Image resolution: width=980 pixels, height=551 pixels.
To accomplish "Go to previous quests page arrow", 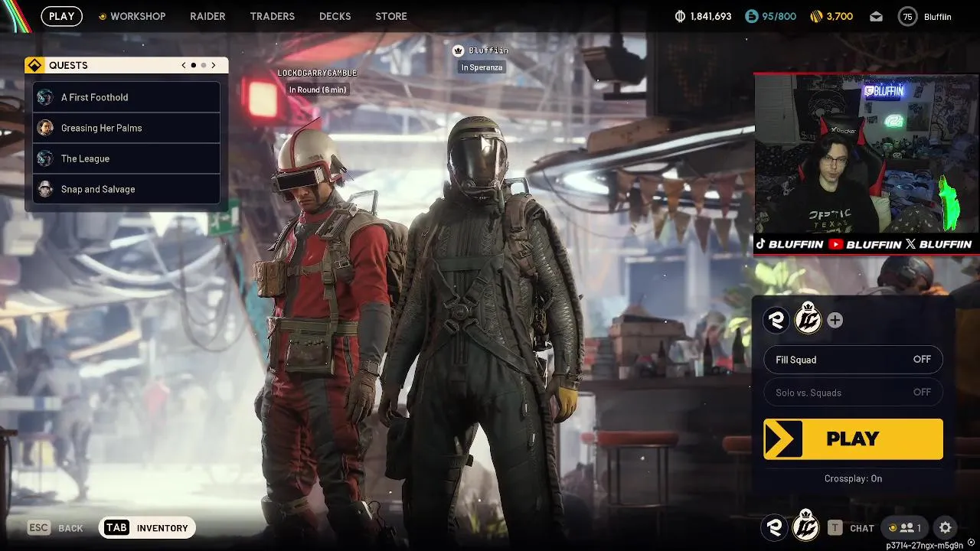I will click(x=184, y=66).
